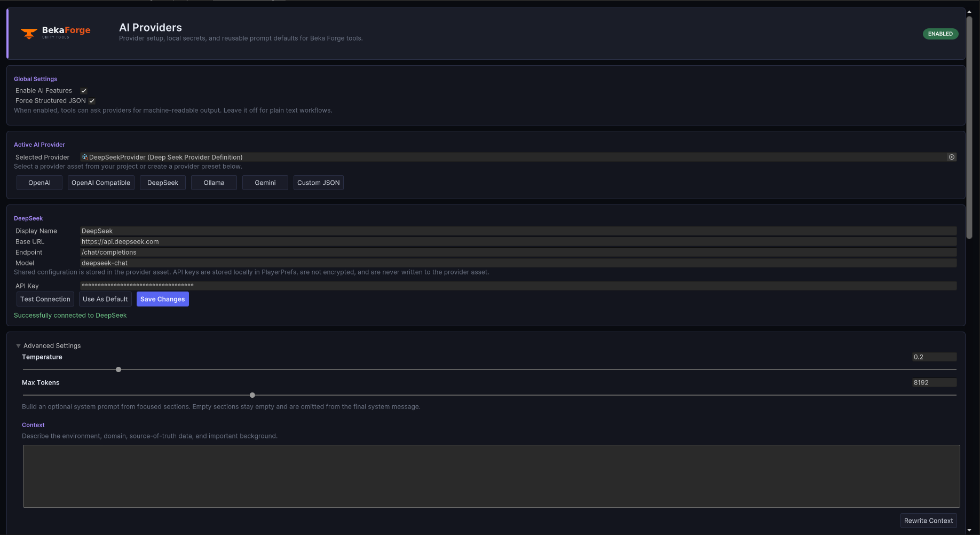This screenshot has width=980, height=535.
Task: Click inside the Context text area
Action: [x=491, y=476]
